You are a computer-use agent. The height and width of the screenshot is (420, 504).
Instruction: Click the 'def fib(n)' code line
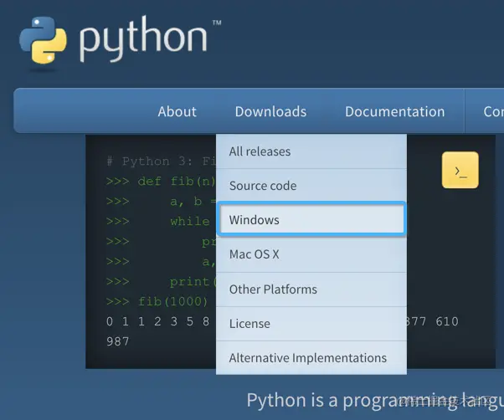coord(161,182)
